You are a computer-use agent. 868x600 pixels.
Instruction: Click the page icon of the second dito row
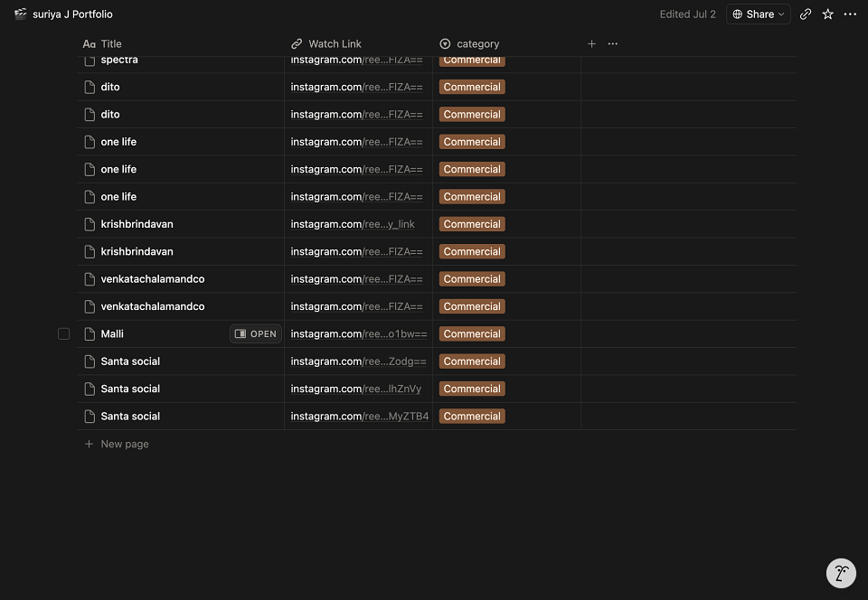click(x=90, y=115)
